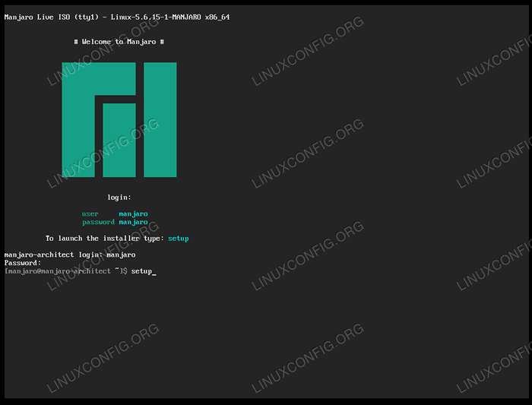Click the cyan 'user' label
532x405 pixels.
coord(90,214)
